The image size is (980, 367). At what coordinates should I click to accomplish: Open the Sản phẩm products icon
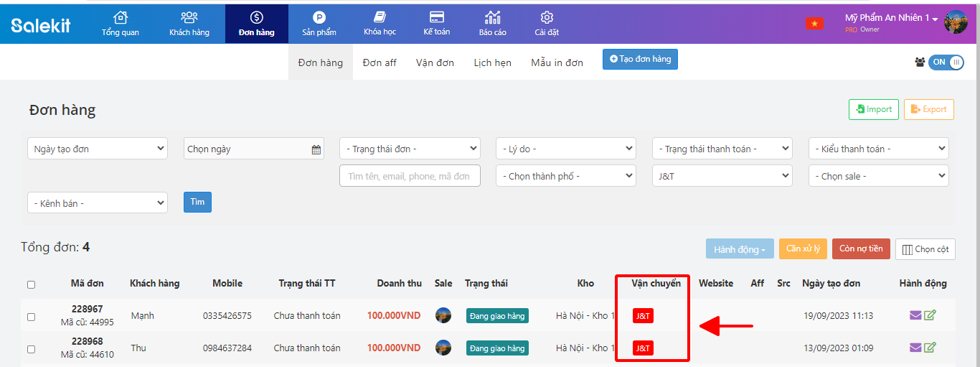coord(319,17)
